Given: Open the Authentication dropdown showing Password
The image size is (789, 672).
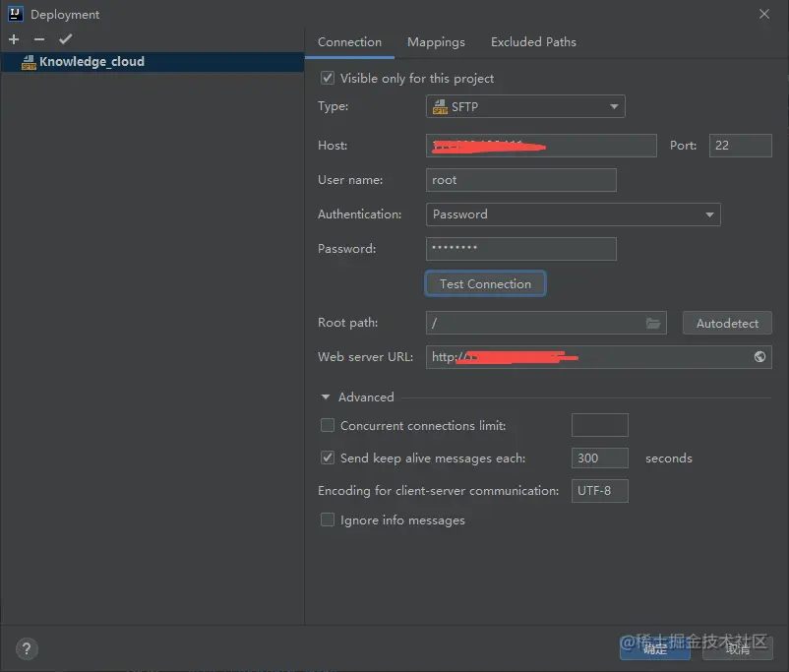Looking at the screenshot, I should (574, 214).
